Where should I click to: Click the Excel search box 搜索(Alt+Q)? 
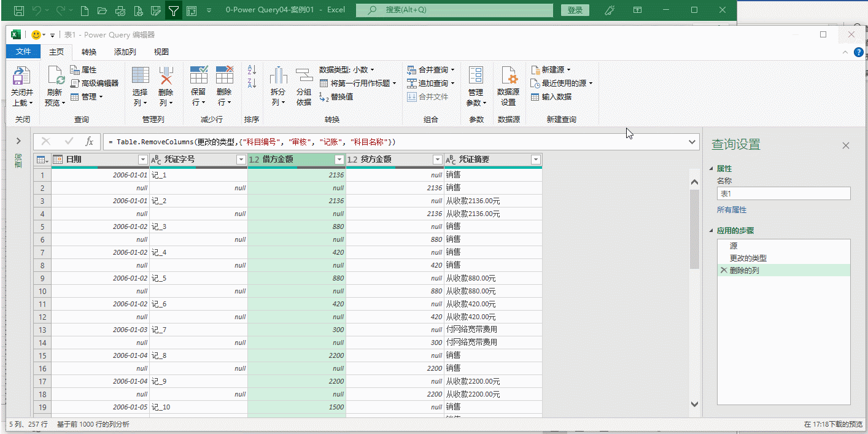(453, 10)
